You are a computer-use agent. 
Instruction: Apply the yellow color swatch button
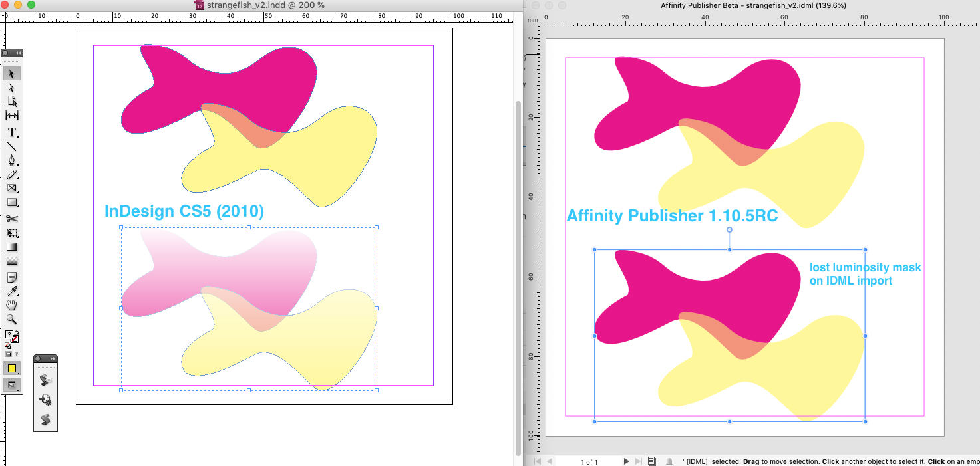[12, 368]
